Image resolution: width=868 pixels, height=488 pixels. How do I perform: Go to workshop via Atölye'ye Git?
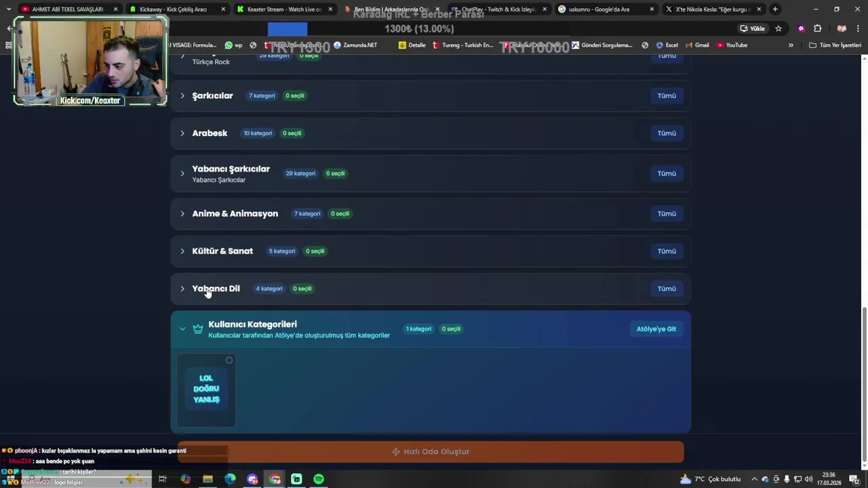pyautogui.click(x=656, y=329)
